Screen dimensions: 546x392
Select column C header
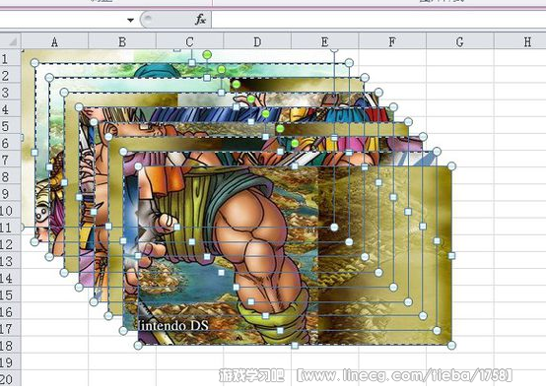tap(190, 41)
